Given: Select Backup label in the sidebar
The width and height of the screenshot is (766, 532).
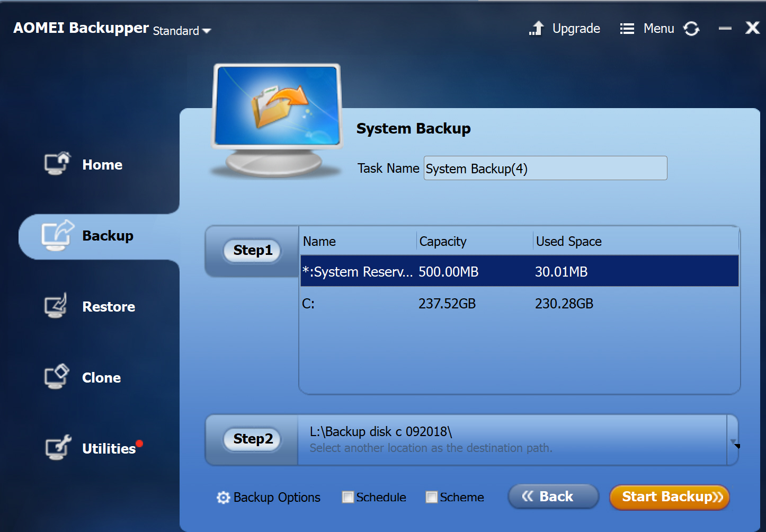Looking at the screenshot, I should 108,236.
